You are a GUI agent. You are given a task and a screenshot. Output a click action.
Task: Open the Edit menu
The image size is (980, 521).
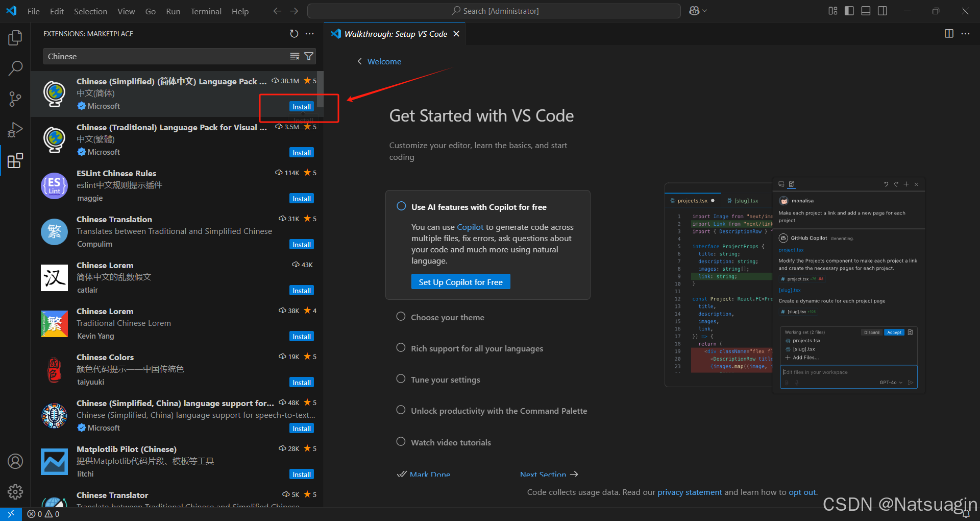tap(57, 11)
